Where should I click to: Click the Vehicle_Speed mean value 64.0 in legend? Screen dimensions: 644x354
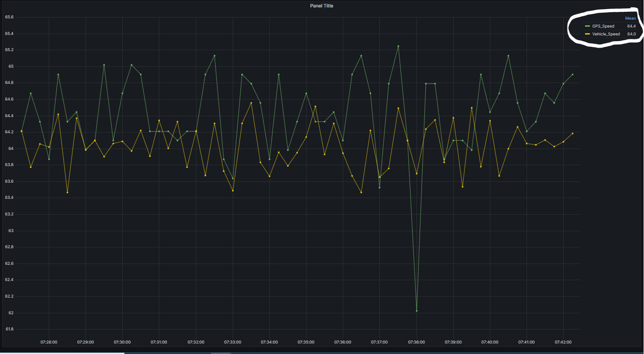[x=631, y=34]
